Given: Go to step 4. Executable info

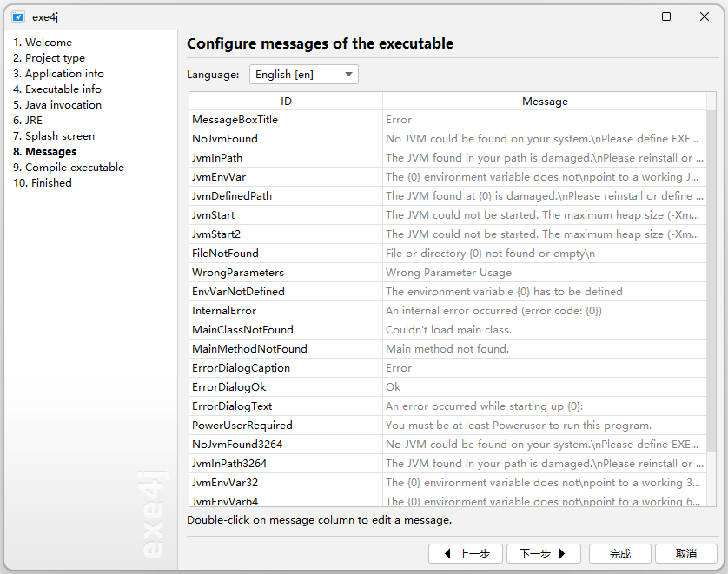Looking at the screenshot, I should 57,89.
